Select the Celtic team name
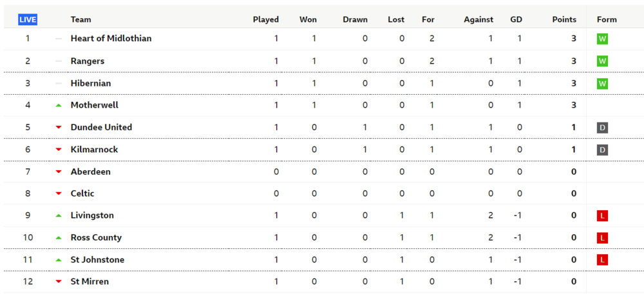This screenshot has width=644, height=296. [x=82, y=193]
